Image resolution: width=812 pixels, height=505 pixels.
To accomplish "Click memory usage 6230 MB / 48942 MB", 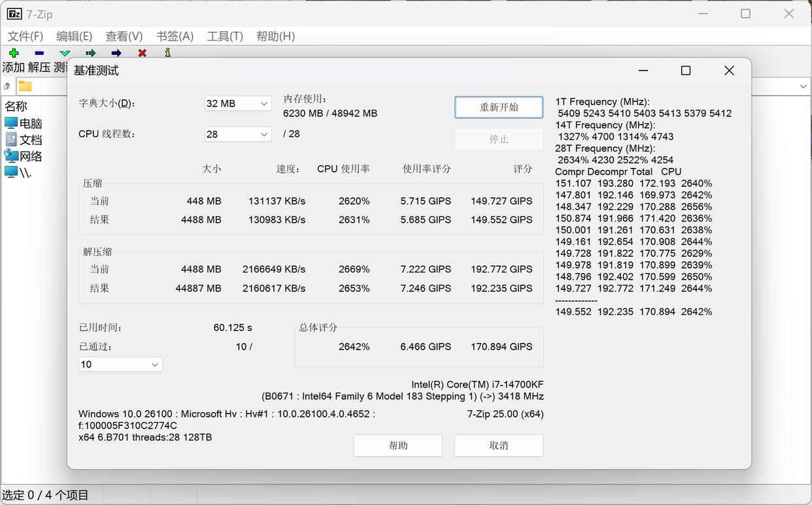I will (330, 113).
